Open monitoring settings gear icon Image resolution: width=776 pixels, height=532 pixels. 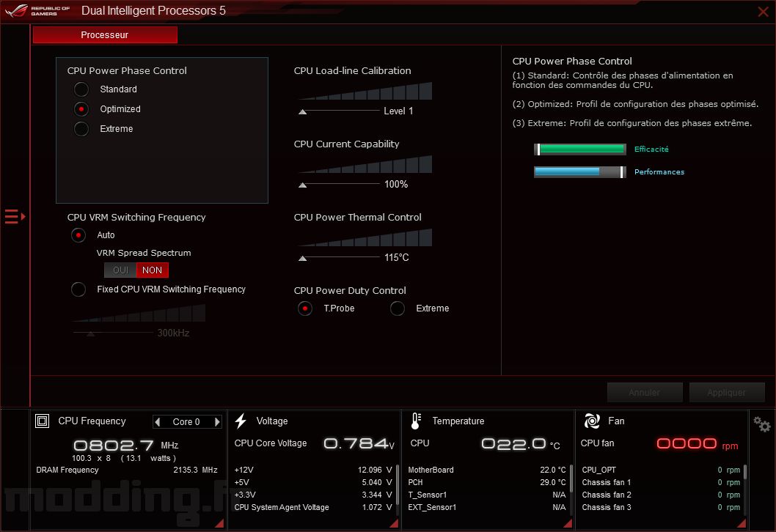(761, 424)
